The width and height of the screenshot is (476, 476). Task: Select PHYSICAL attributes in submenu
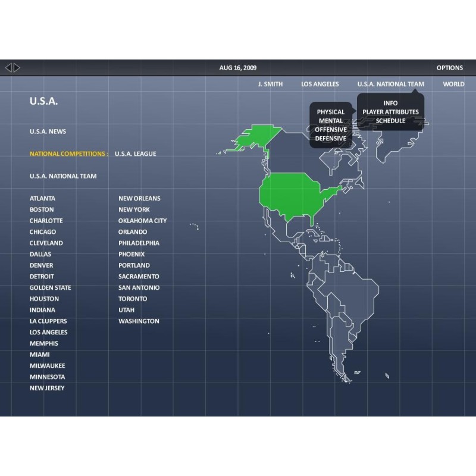point(330,112)
